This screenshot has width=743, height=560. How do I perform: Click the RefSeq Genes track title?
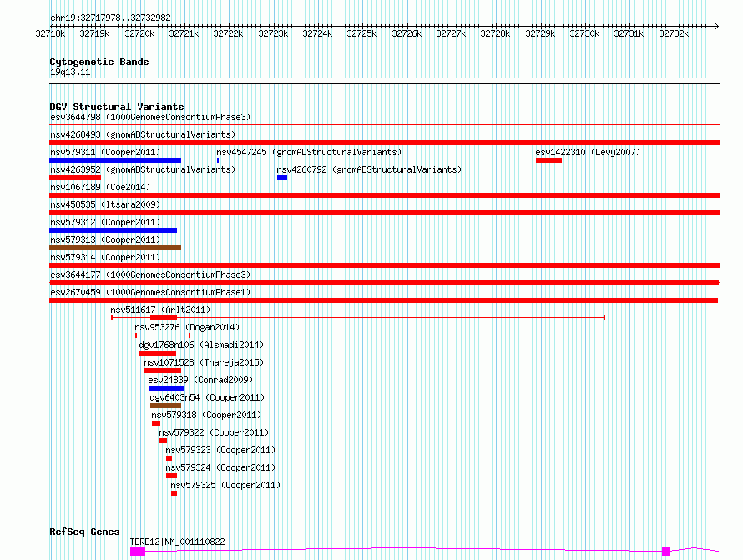point(84,532)
